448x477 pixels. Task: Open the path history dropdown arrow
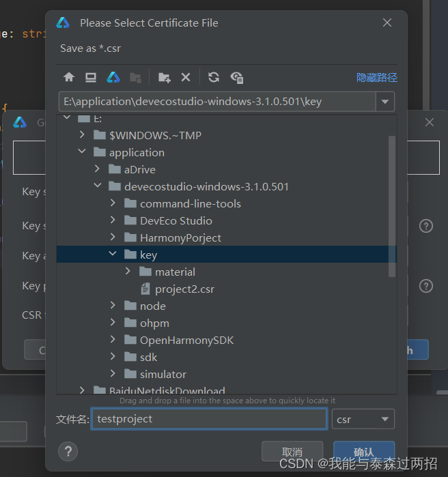(385, 102)
